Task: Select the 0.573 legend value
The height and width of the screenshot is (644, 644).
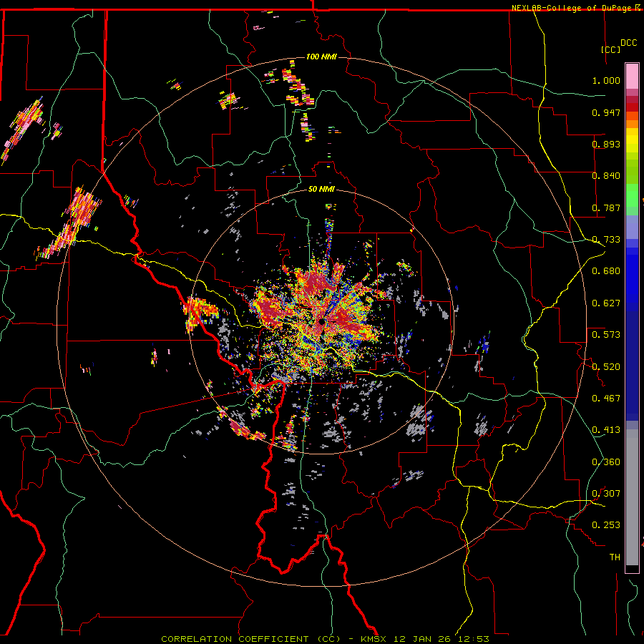Action: pos(606,335)
